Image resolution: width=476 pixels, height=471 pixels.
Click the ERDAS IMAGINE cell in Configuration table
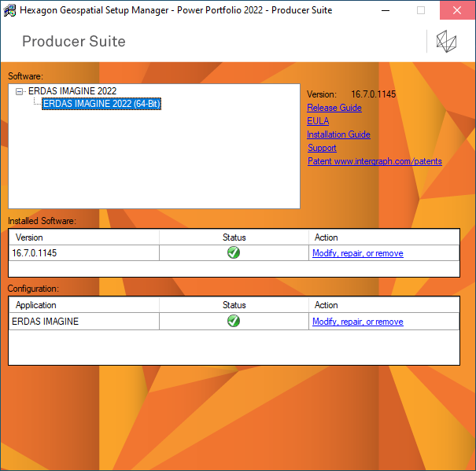point(84,321)
